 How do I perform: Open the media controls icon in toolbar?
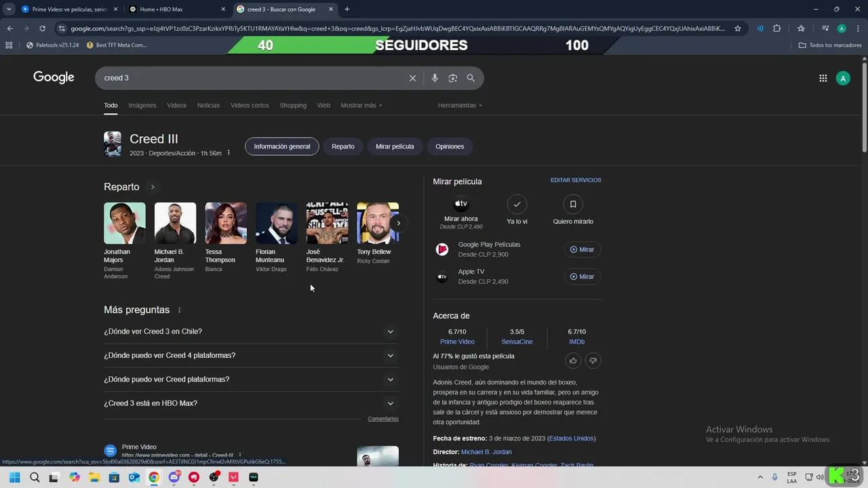click(x=825, y=28)
